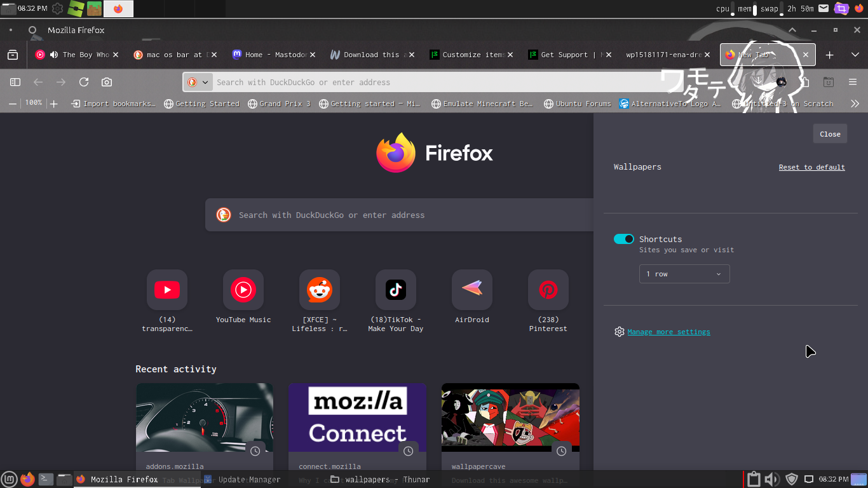
Task: Close the Customize items tab
Action: point(510,55)
